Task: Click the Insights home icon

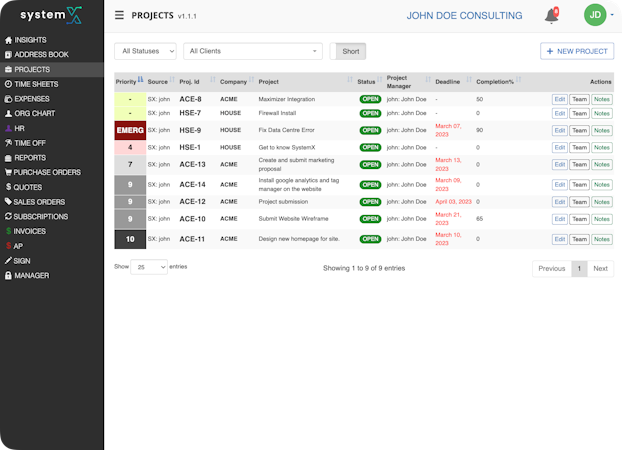Action: (8, 40)
